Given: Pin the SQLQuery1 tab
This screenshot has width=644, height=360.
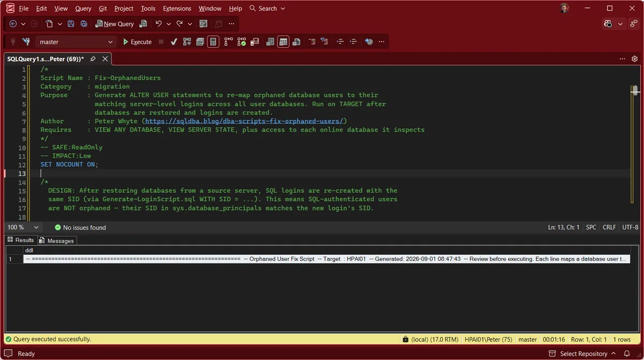Looking at the screenshot, I should (93, 59).
